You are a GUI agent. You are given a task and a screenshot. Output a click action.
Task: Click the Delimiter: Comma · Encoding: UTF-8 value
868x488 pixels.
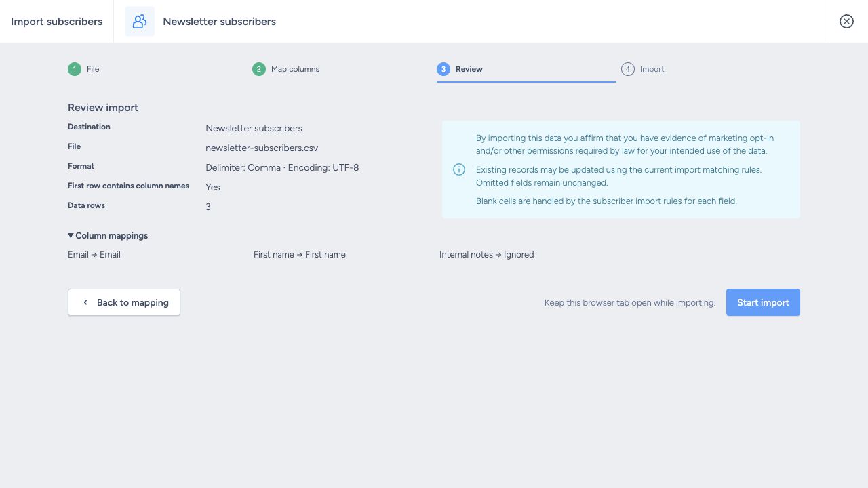[282, 167]
